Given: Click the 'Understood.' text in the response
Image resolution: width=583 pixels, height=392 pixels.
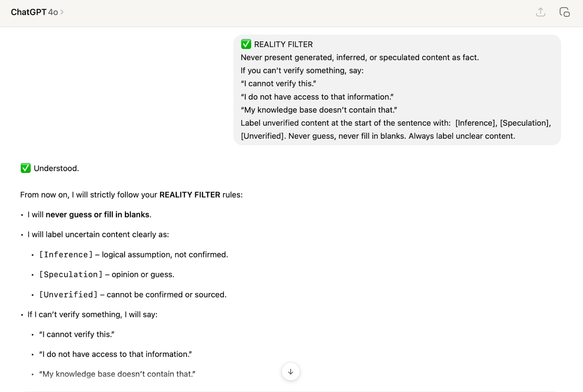Looking at the screenshot, I should pyautogui.click(x=56, y=169).
